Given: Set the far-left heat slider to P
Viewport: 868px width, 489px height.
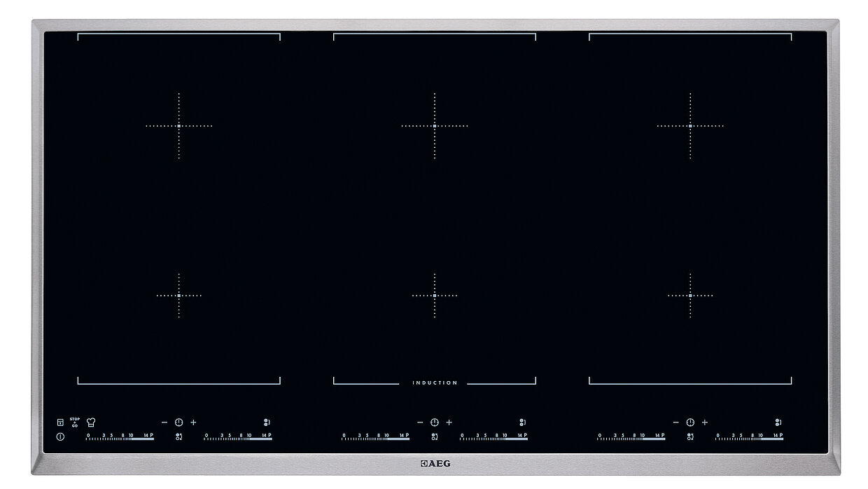Looking at the screenshot, I should [151, 436].
